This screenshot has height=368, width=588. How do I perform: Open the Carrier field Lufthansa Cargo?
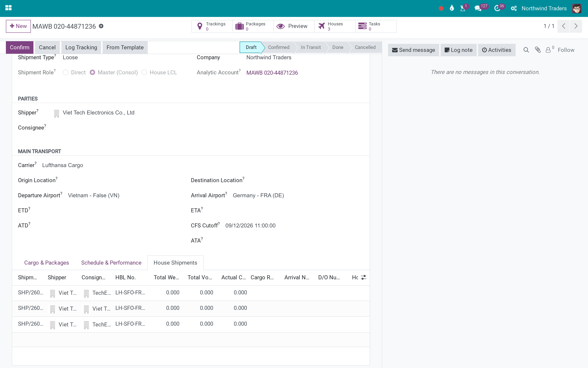[x=62, y=165]
